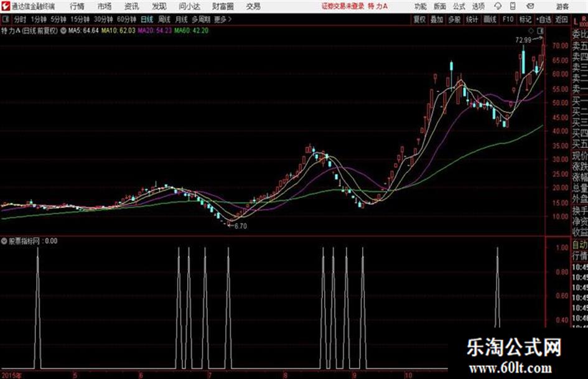588x379 pixels.
Task: Open the 问小达 menu
Action: pyautogui.click(x=189, y=6)
